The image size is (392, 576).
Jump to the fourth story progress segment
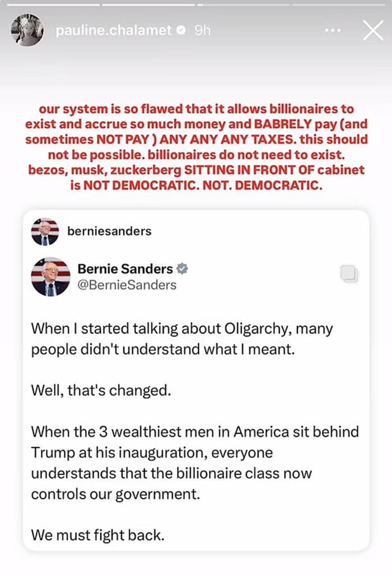(339, 4)
